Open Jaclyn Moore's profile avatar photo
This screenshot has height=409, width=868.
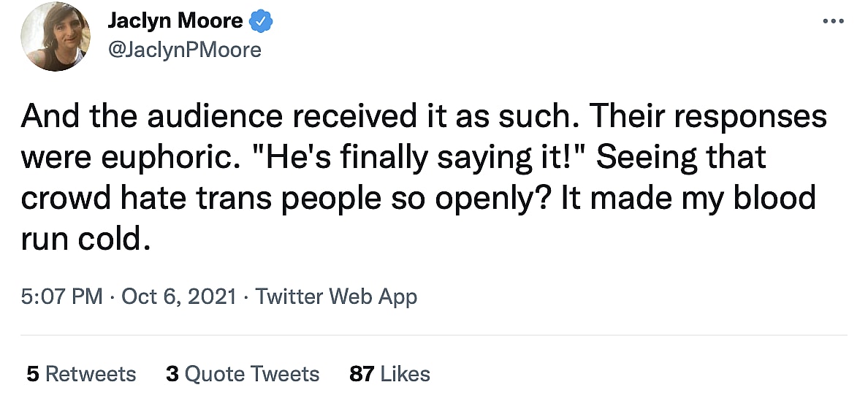[56, 37]
